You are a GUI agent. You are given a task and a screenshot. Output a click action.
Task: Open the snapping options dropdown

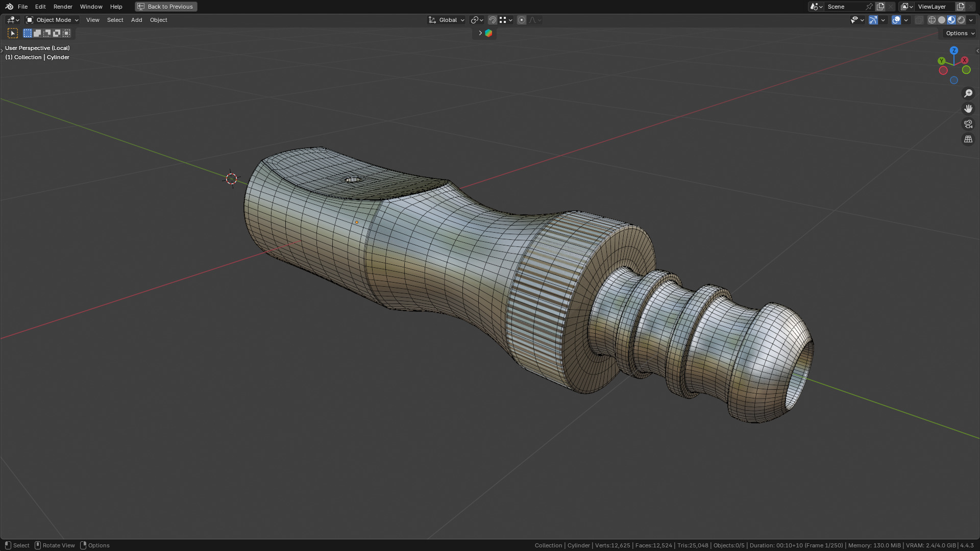tap(506, 20)
